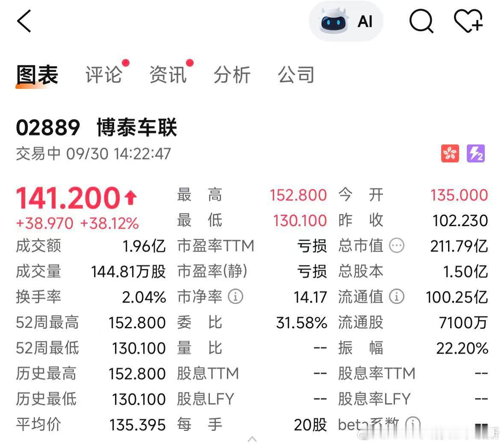This screenshot has height=445, width=504.
Task: Tap the 股息TTM label
Action: pos(208,373)
